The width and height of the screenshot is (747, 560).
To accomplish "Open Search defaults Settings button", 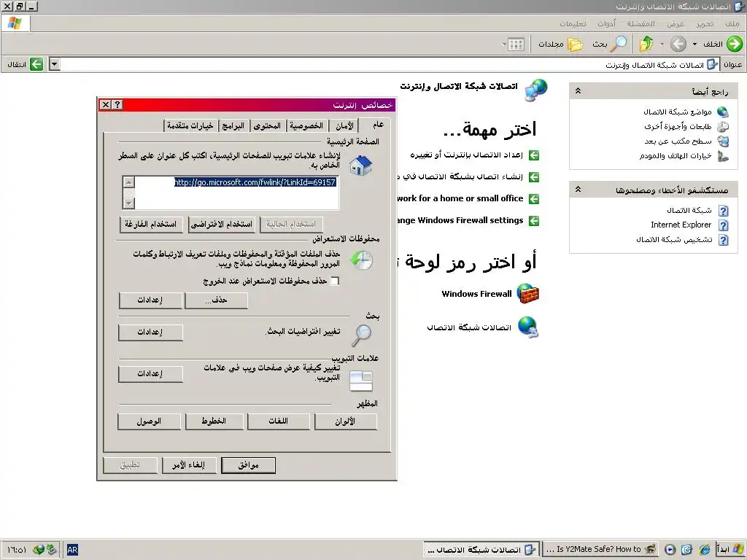I will (x=150, y=332).
